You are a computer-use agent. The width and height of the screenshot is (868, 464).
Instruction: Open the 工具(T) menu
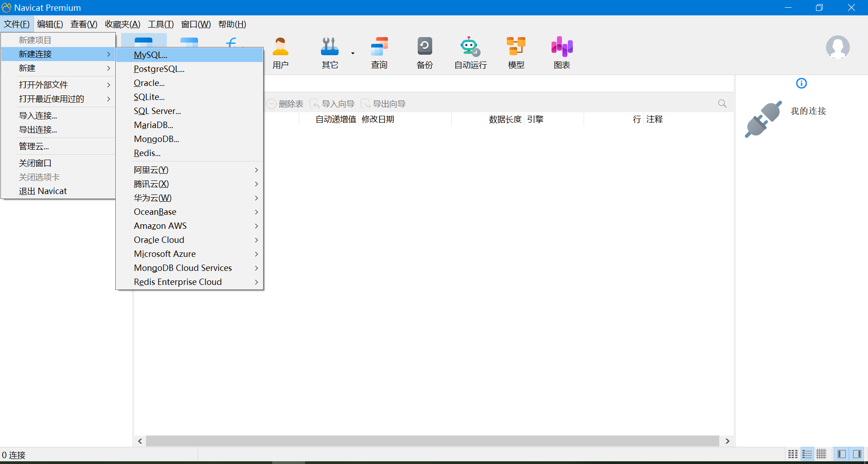tap(161, 24)
